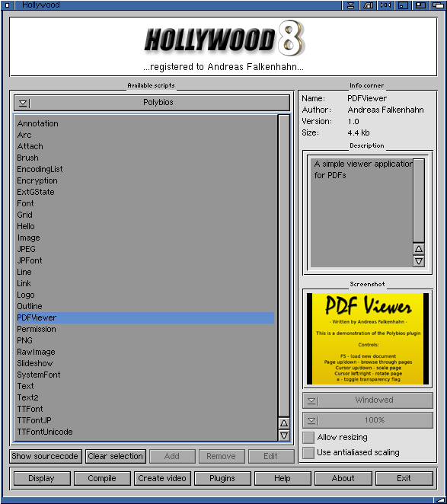Screen dimensions: 447x504
Task: Click the description vertical scrollbar
Action: pos(419,200)
